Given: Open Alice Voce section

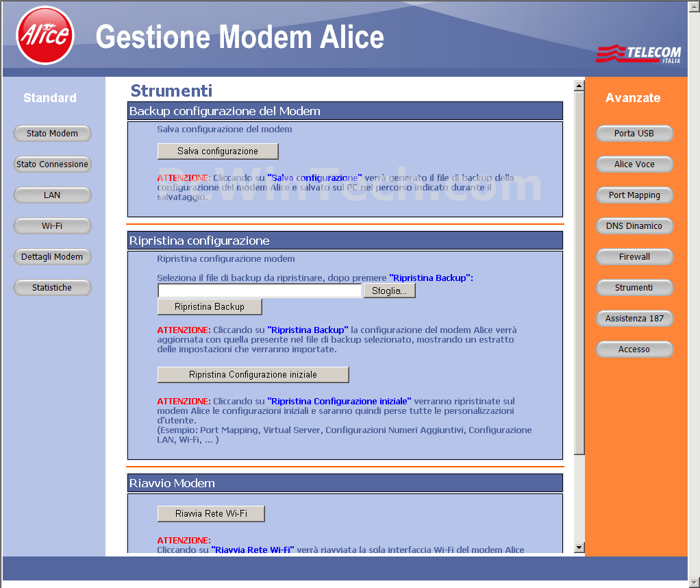Looking at the screenshot, I should (x=634, y=164).
